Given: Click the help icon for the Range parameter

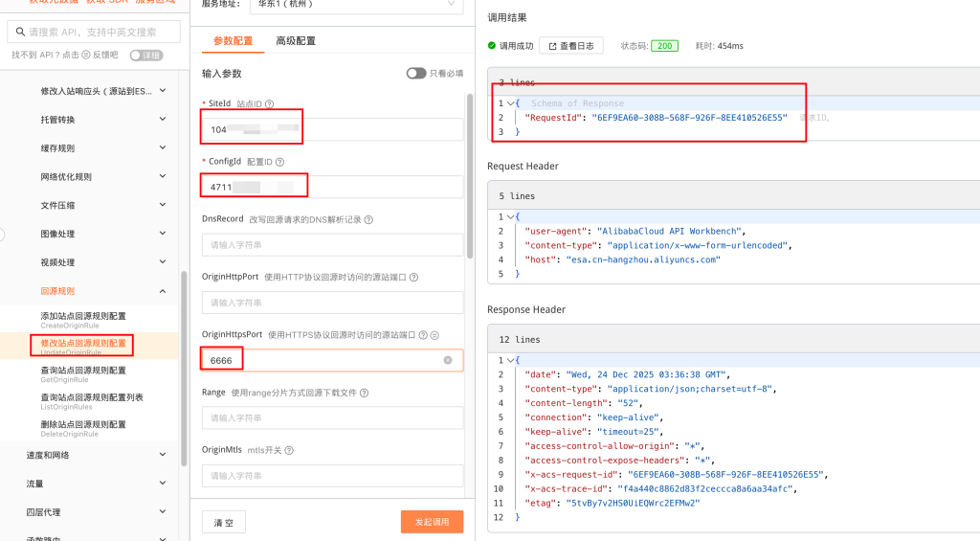Looking at the screenshot, I should pos(364,393).
